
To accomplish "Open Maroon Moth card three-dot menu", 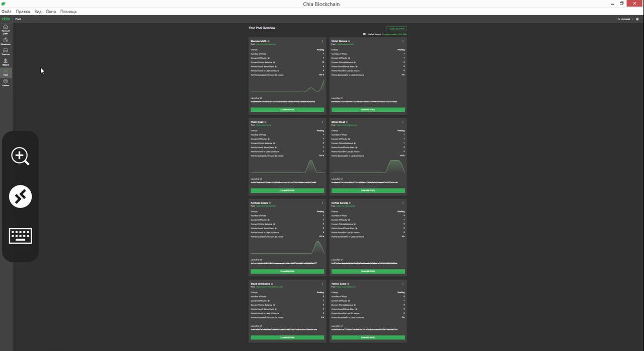I will coord(323,41).
